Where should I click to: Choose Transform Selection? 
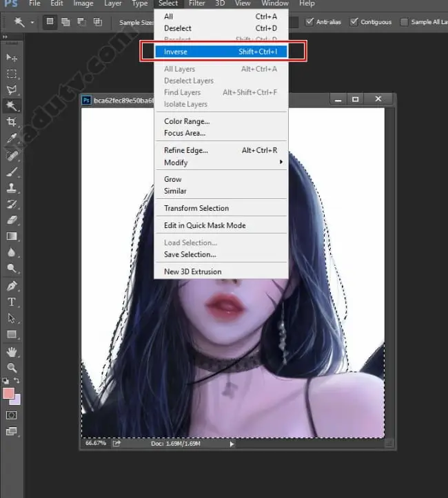[x=221, y=208]
